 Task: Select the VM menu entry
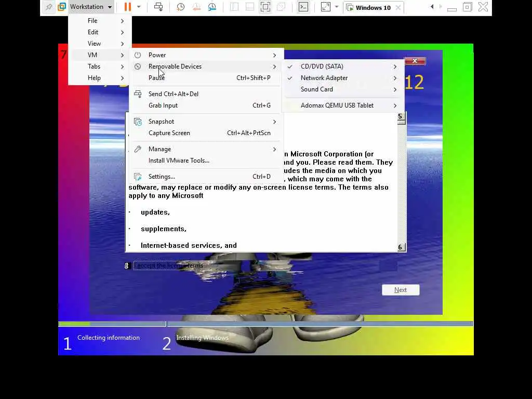pyautogui.click(x=100, y=55)
